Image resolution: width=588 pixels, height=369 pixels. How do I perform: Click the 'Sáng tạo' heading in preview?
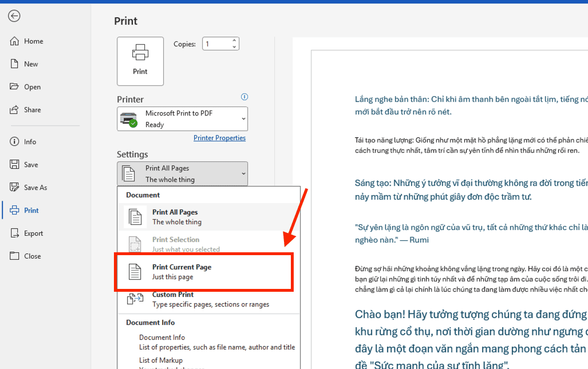point(471,189)
